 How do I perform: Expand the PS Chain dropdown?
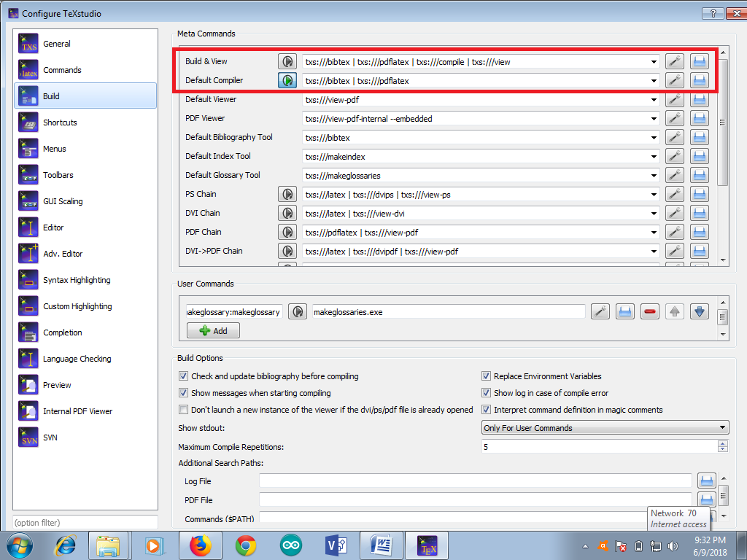pos(654,195)
